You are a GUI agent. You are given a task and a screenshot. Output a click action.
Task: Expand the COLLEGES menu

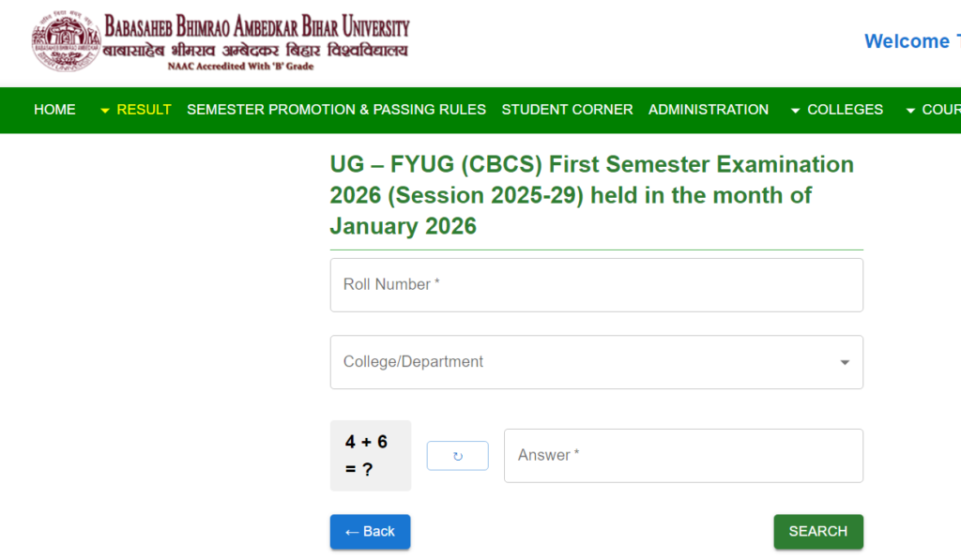pyautogui.click(x=846, y=110)
